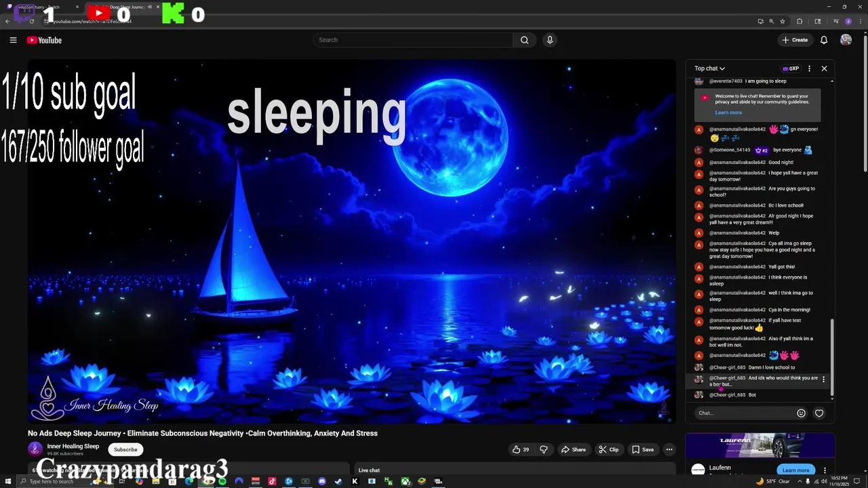868x488 pixels.
Task: Send a heart reaction in chat
Action: [x=819, y=413]
